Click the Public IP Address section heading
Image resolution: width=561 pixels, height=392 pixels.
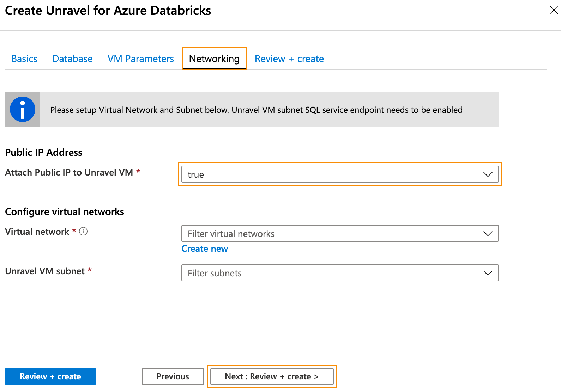[x=44, y=152]
